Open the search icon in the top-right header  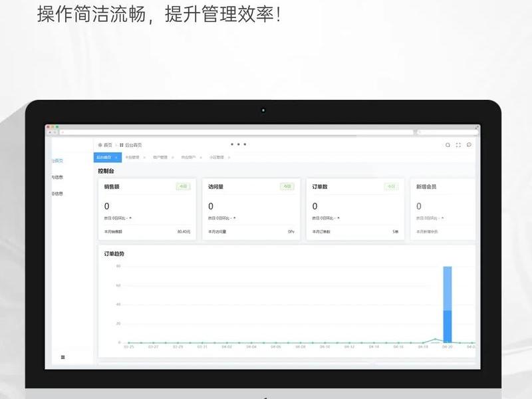(x=448, y=145)
